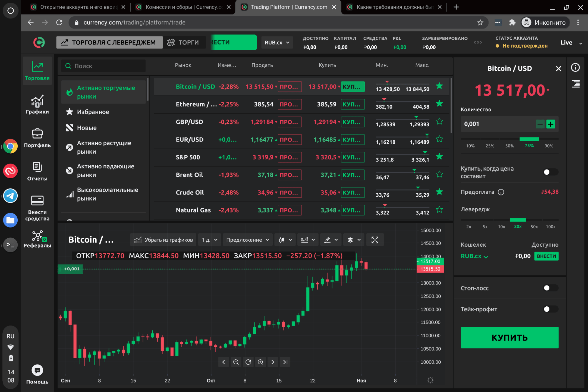
Task: Click the Поиск market search field
Action: point(103,66)
